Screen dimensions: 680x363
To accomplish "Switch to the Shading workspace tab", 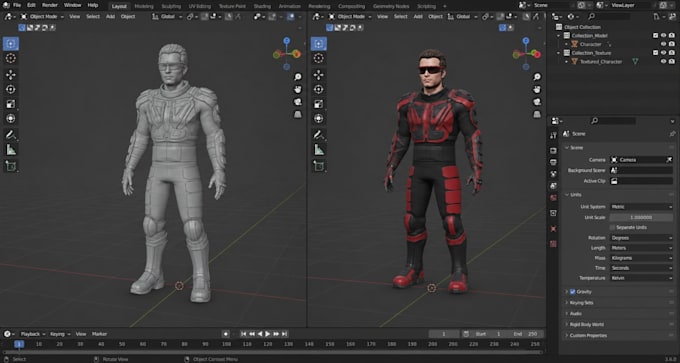I will coord(262,7).
